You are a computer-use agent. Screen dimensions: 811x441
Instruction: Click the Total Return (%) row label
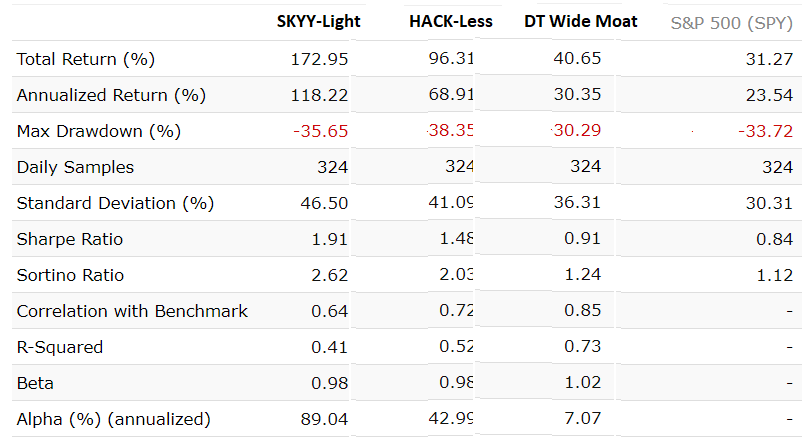(86, 59)
